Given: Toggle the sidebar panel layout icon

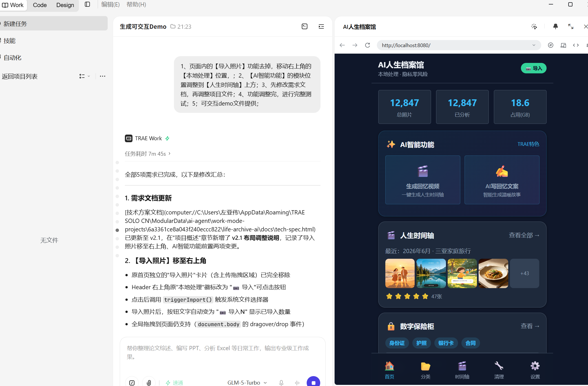Looking at the screenshot, I should point(87,4).
